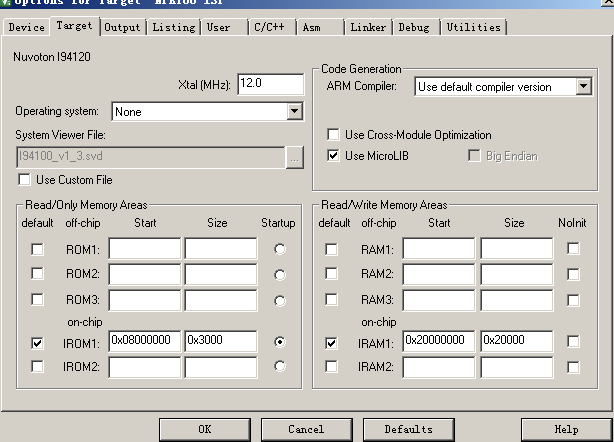
Task: Browse for System Viewer File
Action: [294, 158]
